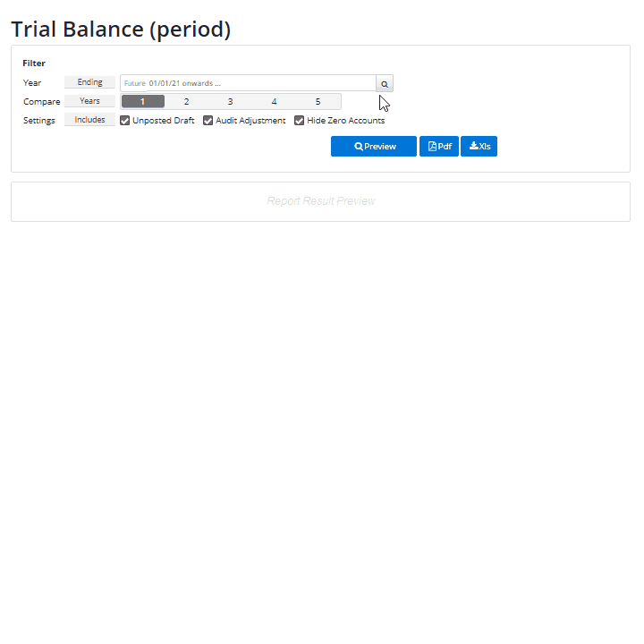Image resolution: width=644 pixels, height=644 pixels.
Task: Uncheck the Unposted Draft checkbox
Action: [125, 121]
